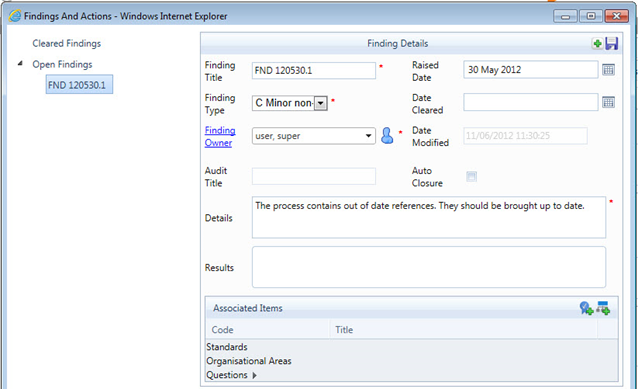Click into the Results text area
Screen dimensions: 638x389
(x=429, y=267)
